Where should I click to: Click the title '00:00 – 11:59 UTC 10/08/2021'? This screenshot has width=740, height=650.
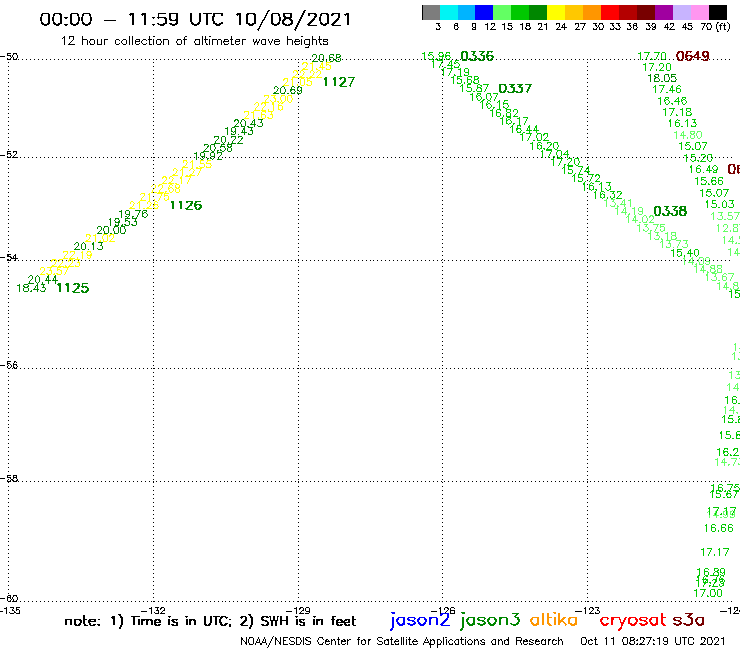point(195,19)
